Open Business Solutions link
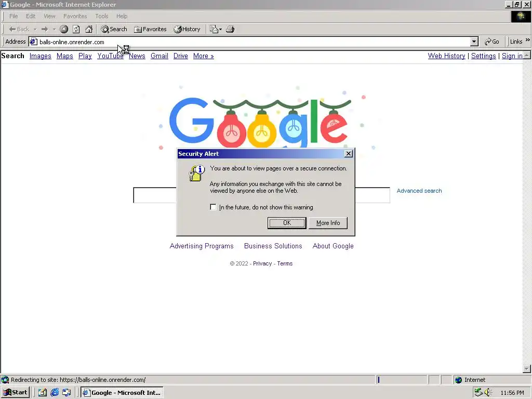 [273, 246]
